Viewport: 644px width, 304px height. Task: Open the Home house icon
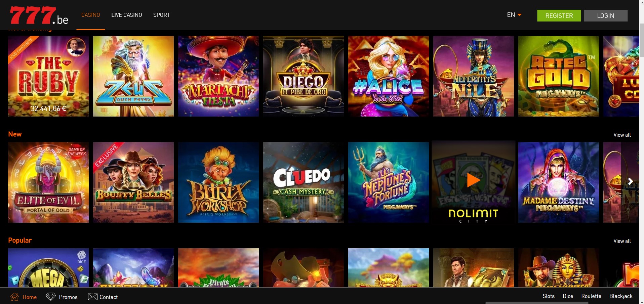pyautogui.click(x=14, y=297)
